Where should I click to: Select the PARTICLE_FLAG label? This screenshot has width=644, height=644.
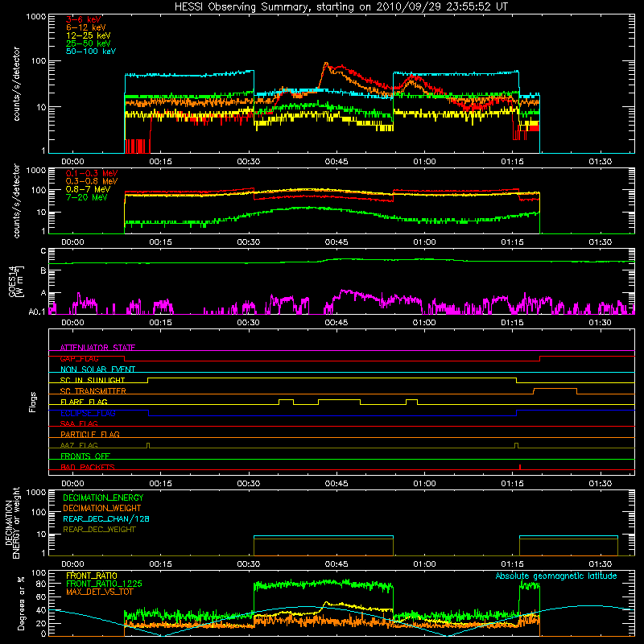[x=90, y=434]
